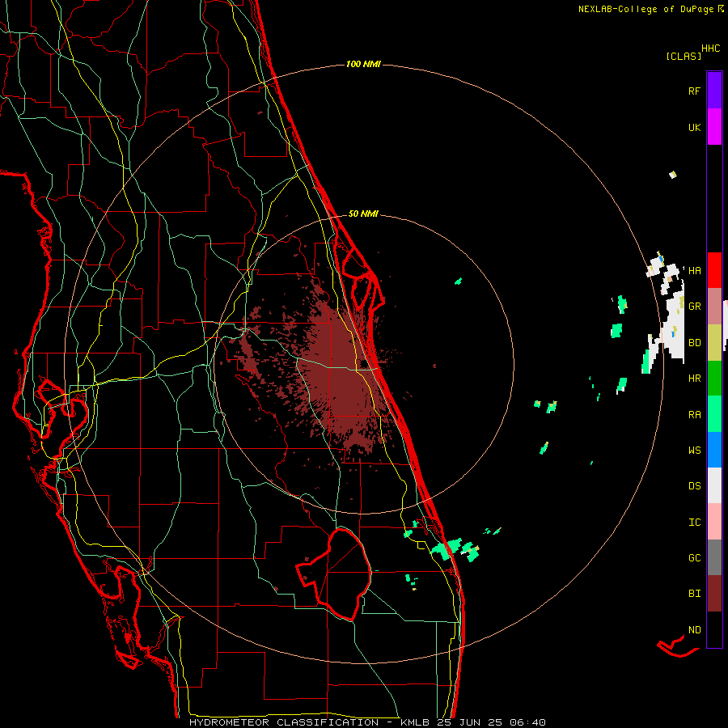The image size is (728, 728).
Task: Click the HA red legend swatch
Action: click(714, 270)
